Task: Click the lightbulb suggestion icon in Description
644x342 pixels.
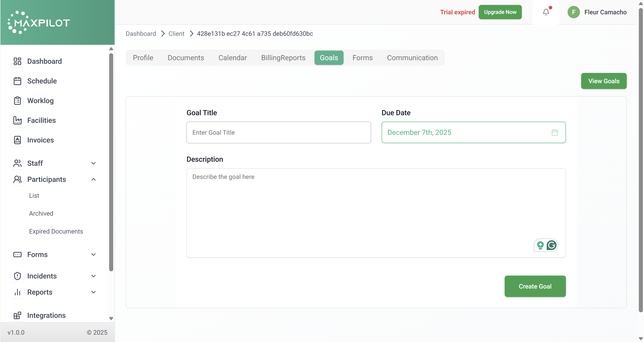Action: [x=540, y=245]
